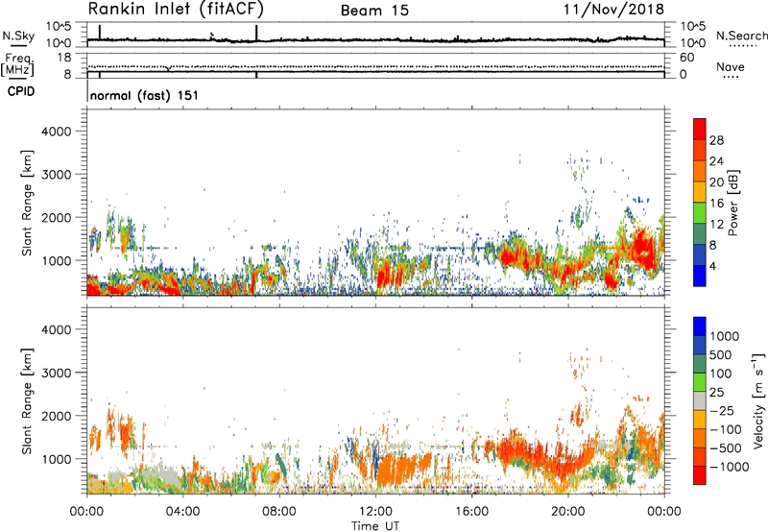Click the '08:00' time tick label
768x532 pixels.
pyautogui.click(x=279, y=512)
